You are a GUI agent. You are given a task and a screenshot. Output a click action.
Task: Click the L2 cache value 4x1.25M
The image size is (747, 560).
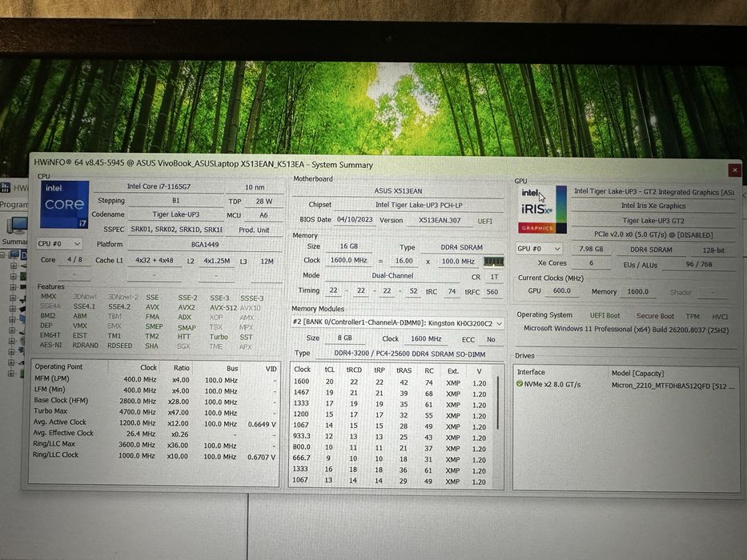click(217, 261)
